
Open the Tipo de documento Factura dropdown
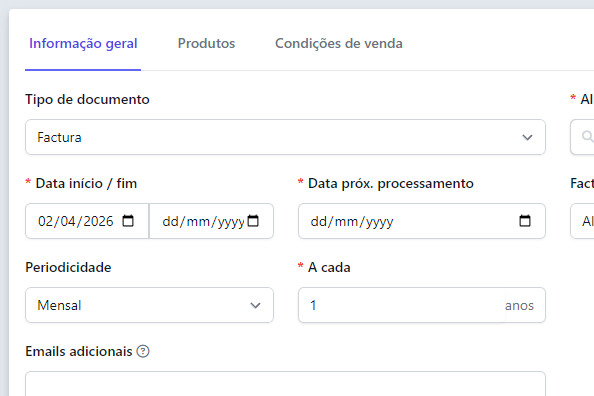point(285,137)
